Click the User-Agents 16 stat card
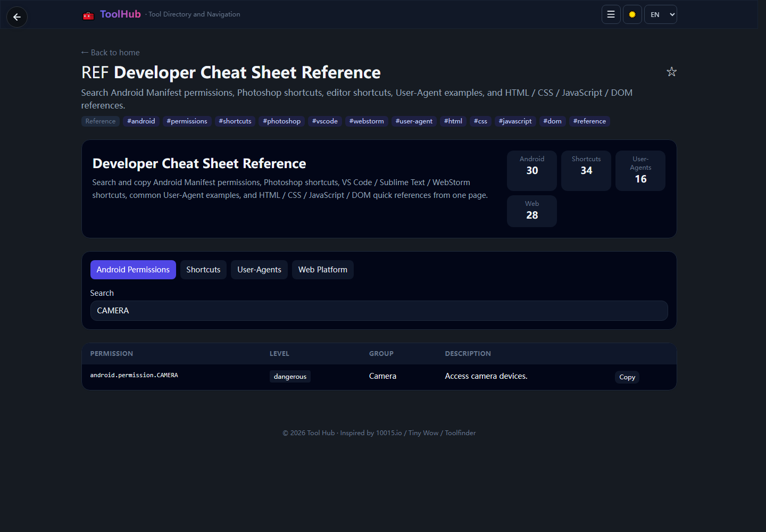Viewport: 766px width, 532px height. pos(640,171)
